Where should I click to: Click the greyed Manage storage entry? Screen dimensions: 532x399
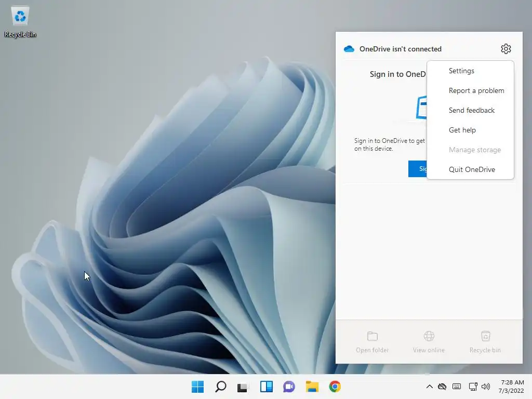(470, 150)
